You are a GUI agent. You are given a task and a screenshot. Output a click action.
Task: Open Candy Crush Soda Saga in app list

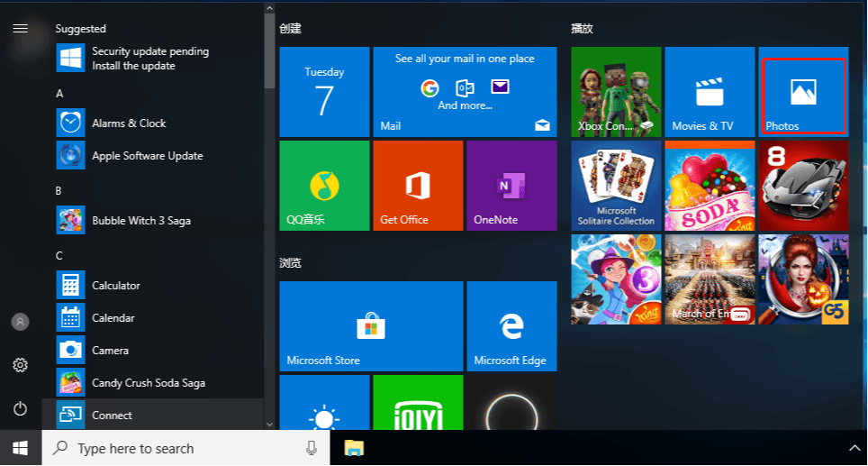[x=153, y=383]
